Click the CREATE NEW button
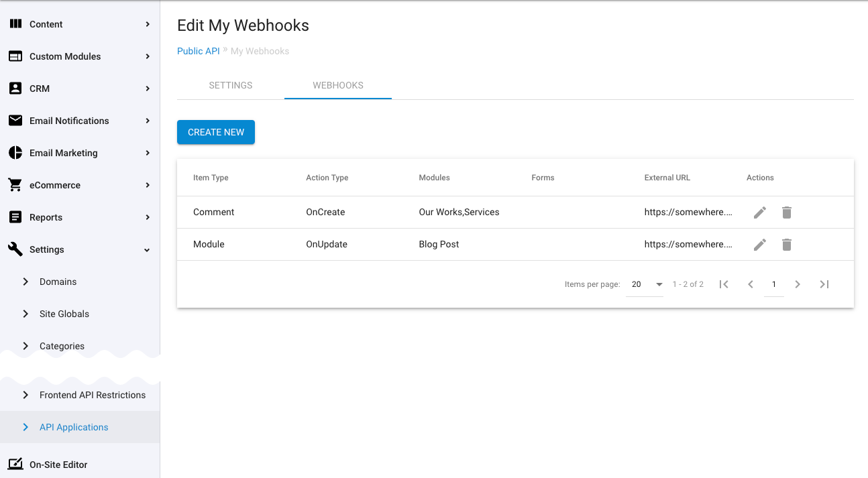868x478 pixels. pyautogui.click(x=216, y=132)
